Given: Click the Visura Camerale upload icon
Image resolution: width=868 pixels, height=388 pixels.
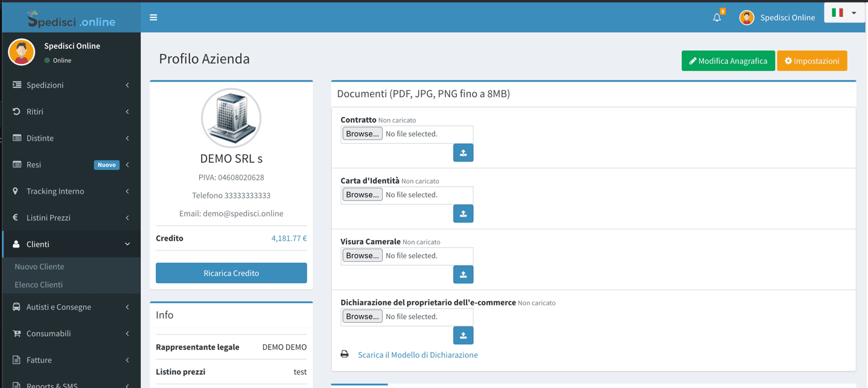Looking at the screenshot, I should tap(463, 275).
